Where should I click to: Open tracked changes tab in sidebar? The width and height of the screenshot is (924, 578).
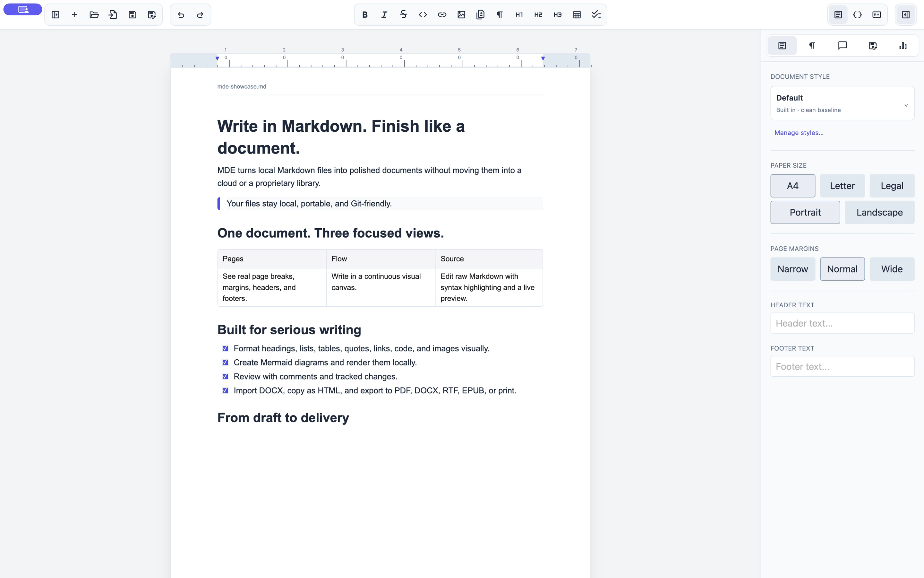click(872, 46)
